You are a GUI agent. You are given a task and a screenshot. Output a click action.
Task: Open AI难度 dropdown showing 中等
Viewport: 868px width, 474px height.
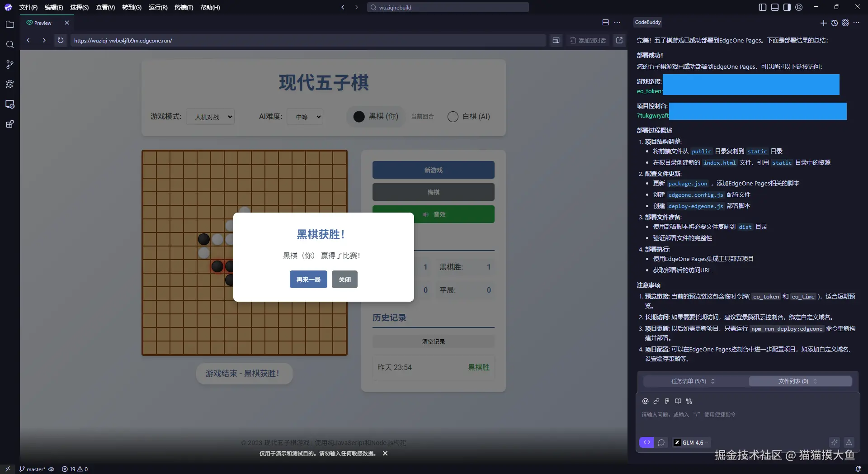point(305,117)
